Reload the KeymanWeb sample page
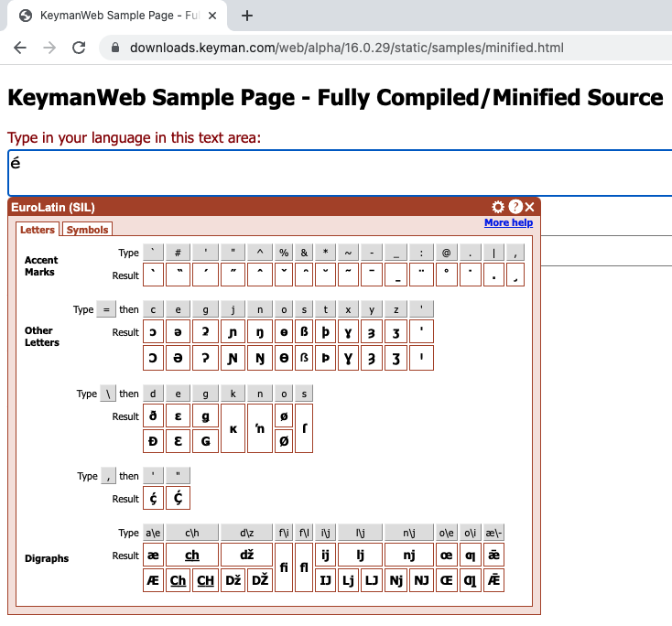 point(79,48)
